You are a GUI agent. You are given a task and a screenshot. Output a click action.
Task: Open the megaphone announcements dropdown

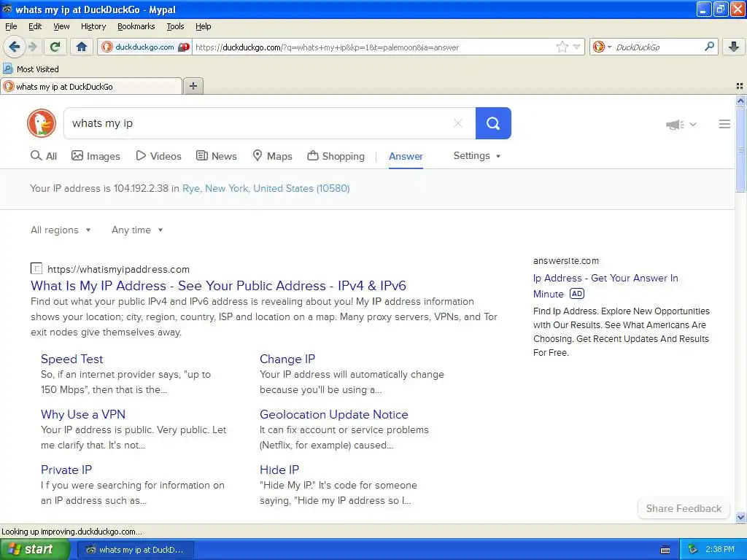[681, 124]
